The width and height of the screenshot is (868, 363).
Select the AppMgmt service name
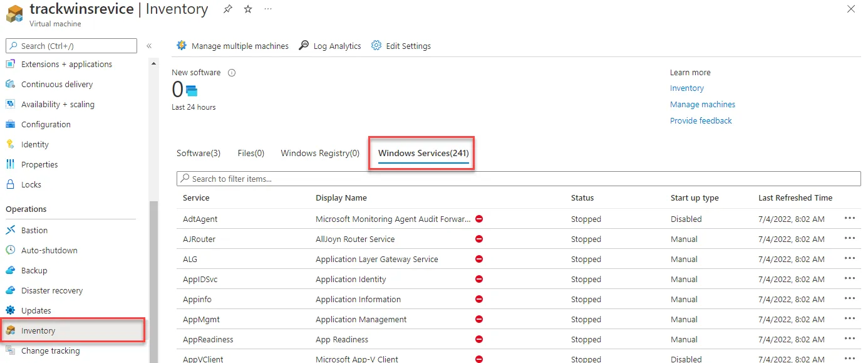[x=202, y=319]
